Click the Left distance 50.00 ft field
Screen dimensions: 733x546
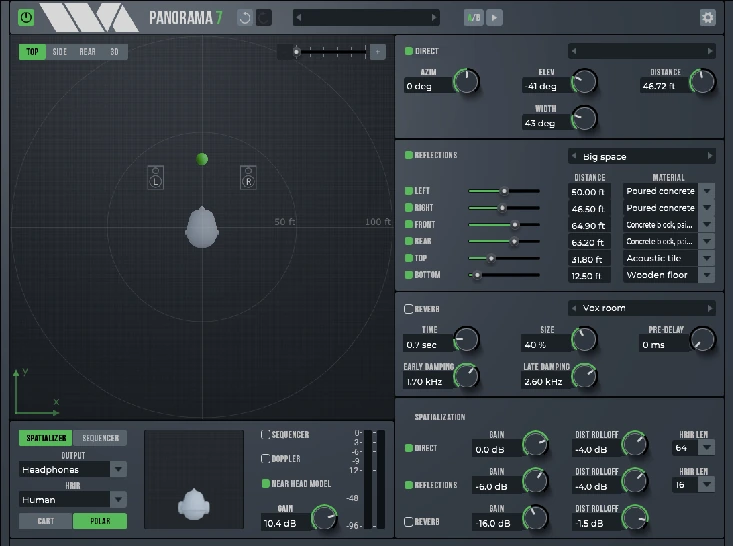coord(589,192)
